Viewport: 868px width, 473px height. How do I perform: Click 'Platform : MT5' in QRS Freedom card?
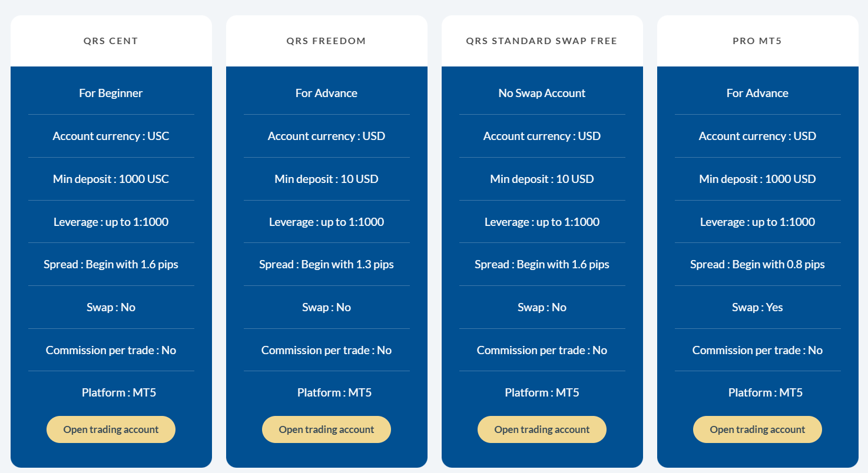pyautogui.click(x=334, y=392)
